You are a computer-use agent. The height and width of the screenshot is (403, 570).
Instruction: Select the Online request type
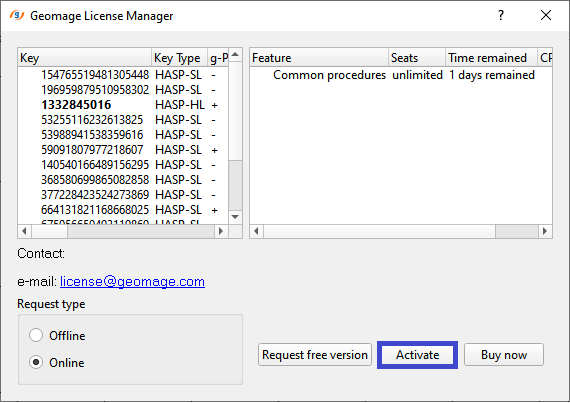[57, 363]
